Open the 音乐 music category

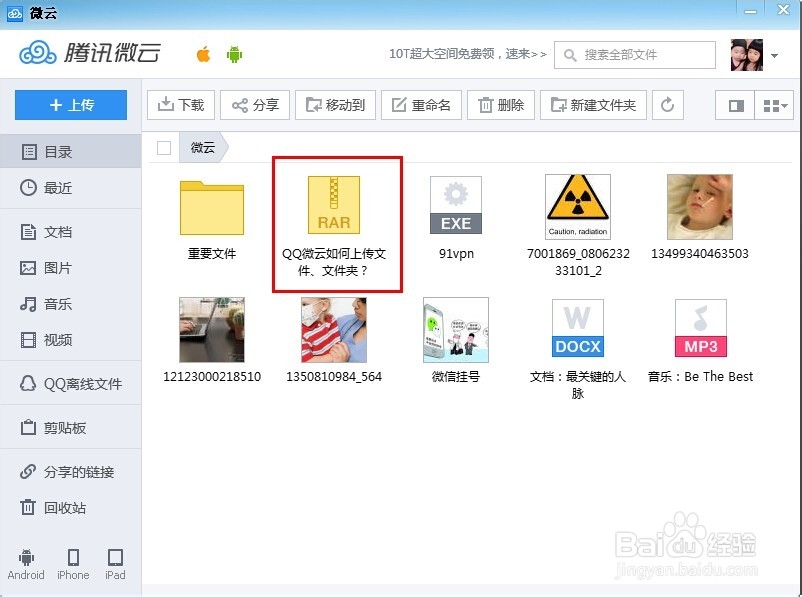(71, 304)
